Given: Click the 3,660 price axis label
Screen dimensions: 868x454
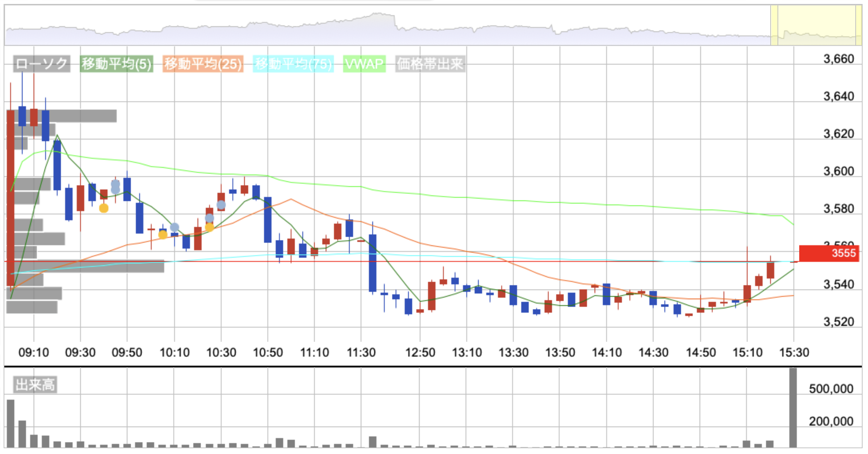Looking at the screenshot, I should point(839,59).
